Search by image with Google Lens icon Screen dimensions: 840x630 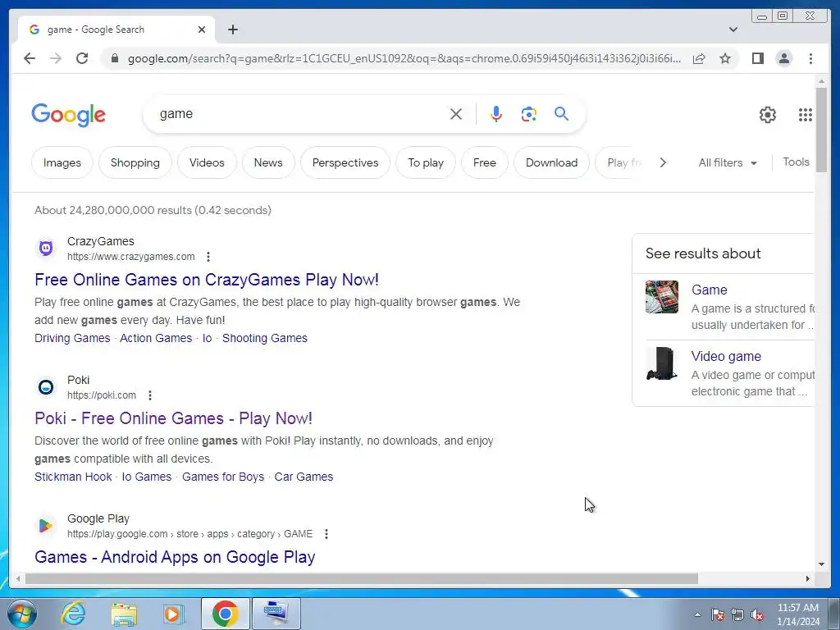click(x=529, y=114)
